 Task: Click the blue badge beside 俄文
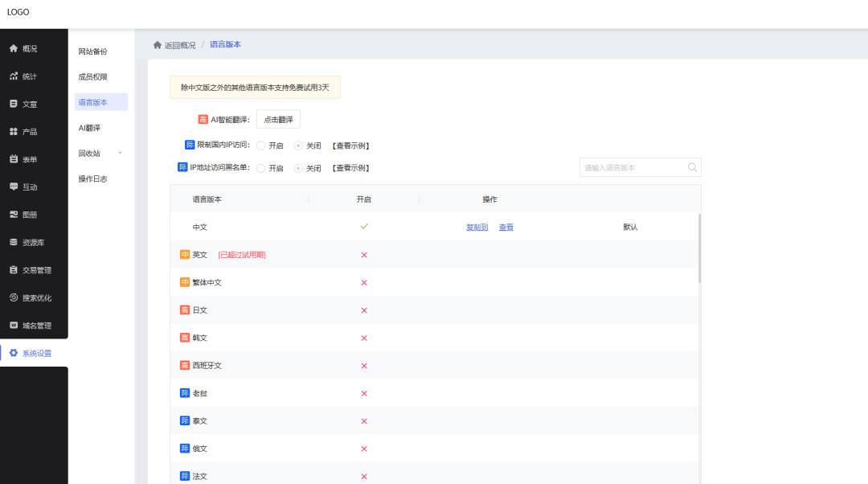pyautogui.click(x=185, y=449)
